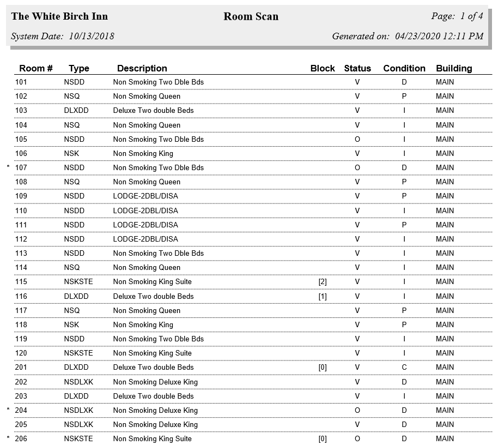
Task: Click 'Non Smoking Queen' in room 114 row
Action: (x=147, y=267)
